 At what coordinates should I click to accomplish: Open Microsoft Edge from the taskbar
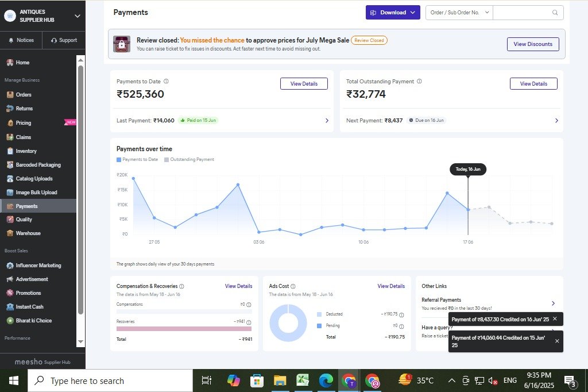click(x=326, y=381)
